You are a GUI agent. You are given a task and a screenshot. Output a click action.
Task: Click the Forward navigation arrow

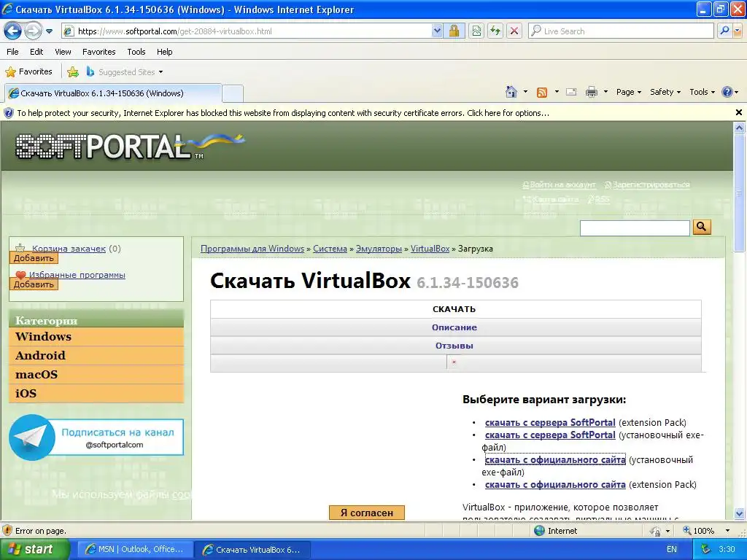click(x=33, y=31)
